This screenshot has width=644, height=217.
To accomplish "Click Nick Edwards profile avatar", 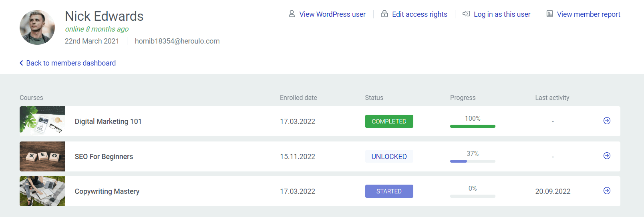I will pos(37,27).
